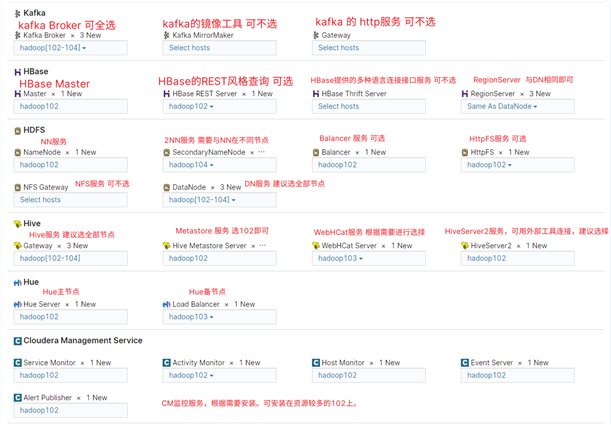Click the Hue service header icon
611x425 pixels.
click(x=18, y=283)
